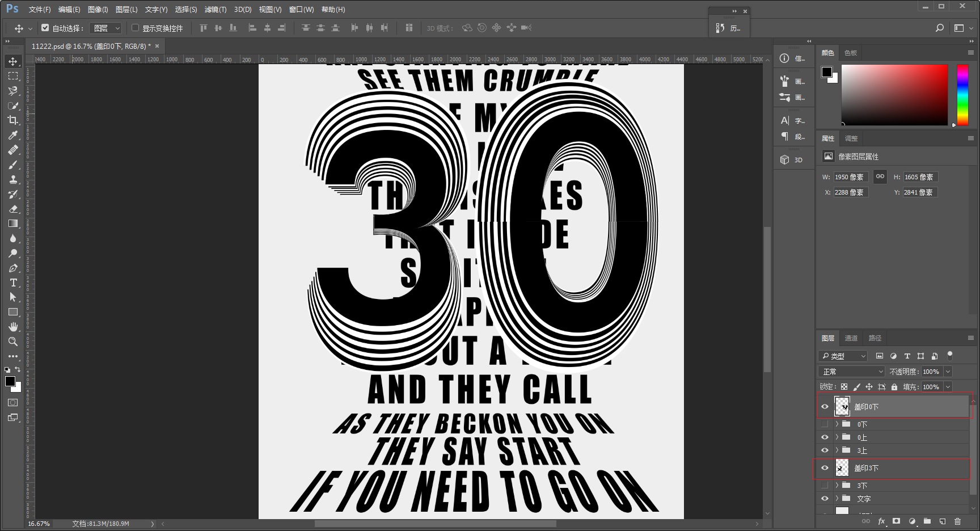980x531 pixels.
Task: Select the Hand tool
Action: click(12, 327)
